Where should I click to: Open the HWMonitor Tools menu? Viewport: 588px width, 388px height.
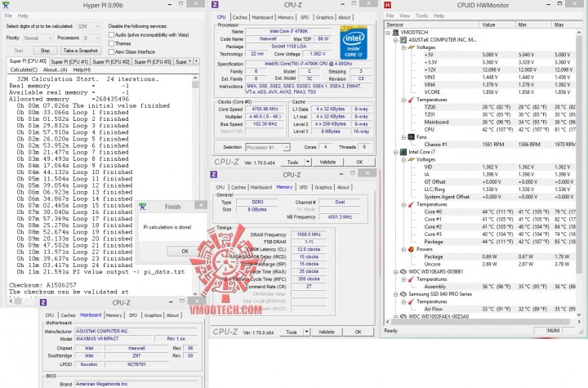pos(422,16)
